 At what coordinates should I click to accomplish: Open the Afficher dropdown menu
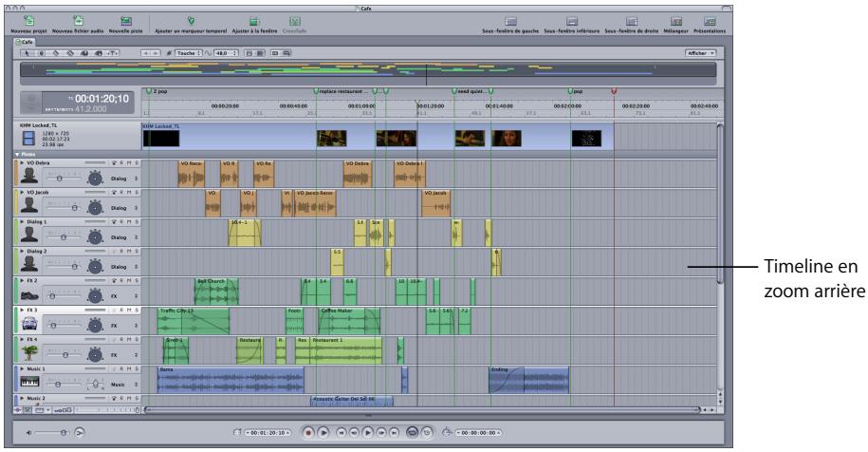pos(700,53)
